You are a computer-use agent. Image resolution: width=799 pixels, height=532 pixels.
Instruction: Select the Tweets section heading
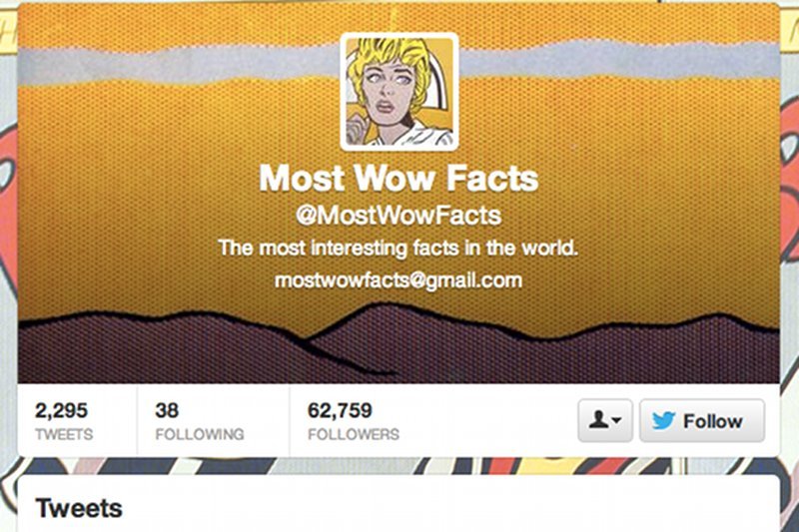coord(79,508)
